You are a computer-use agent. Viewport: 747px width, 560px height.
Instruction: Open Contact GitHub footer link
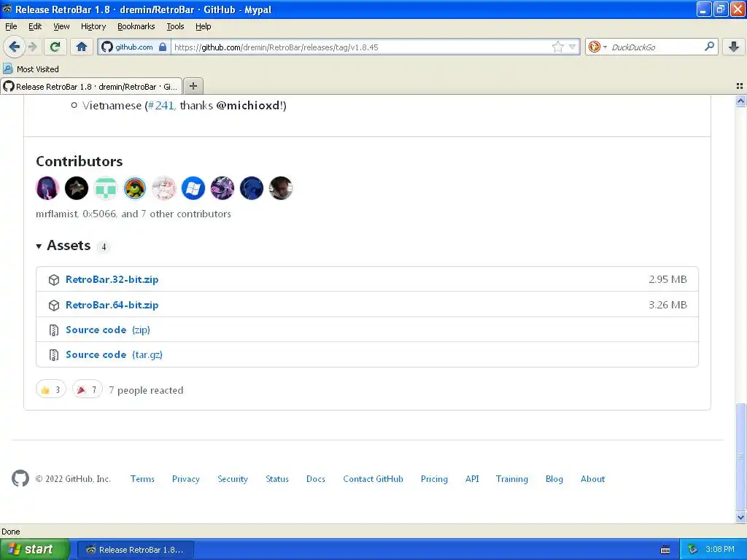click(x=373, y=479)
